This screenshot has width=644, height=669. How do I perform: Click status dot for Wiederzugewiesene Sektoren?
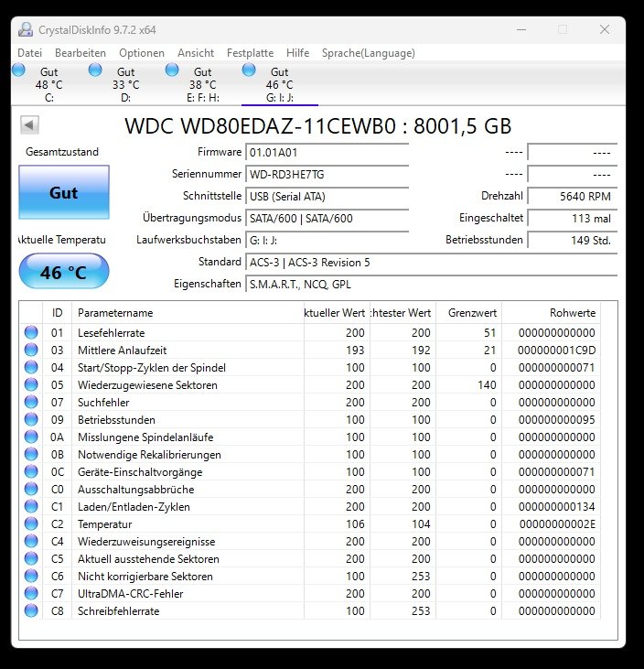tap(31, 385)
